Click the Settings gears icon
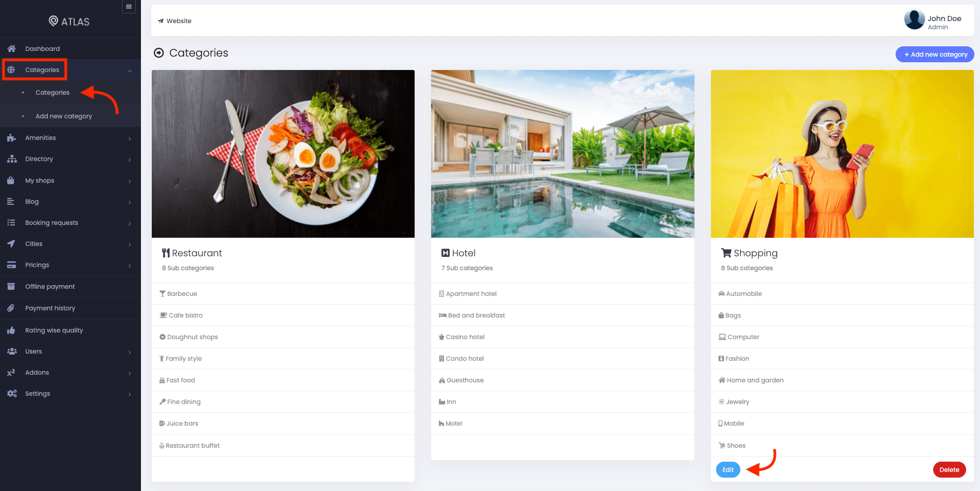 [x=12, y=394]
